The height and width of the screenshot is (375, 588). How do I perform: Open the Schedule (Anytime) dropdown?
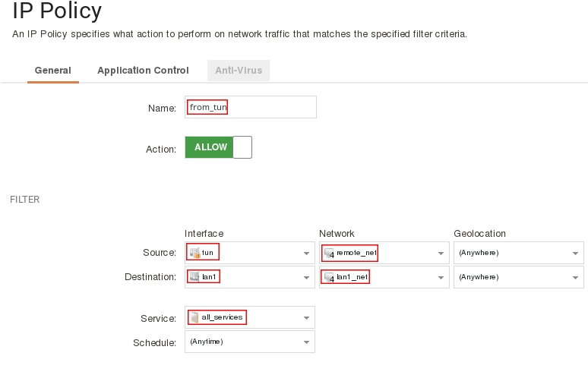click(x=306, y=342)
